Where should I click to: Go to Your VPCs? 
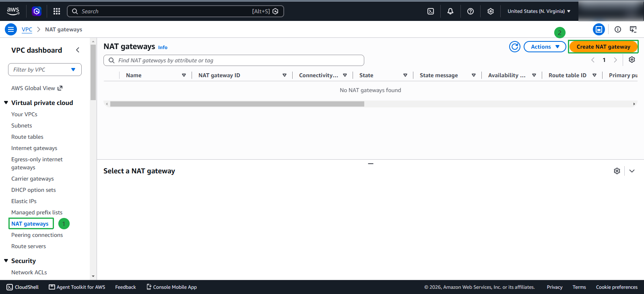24,114
